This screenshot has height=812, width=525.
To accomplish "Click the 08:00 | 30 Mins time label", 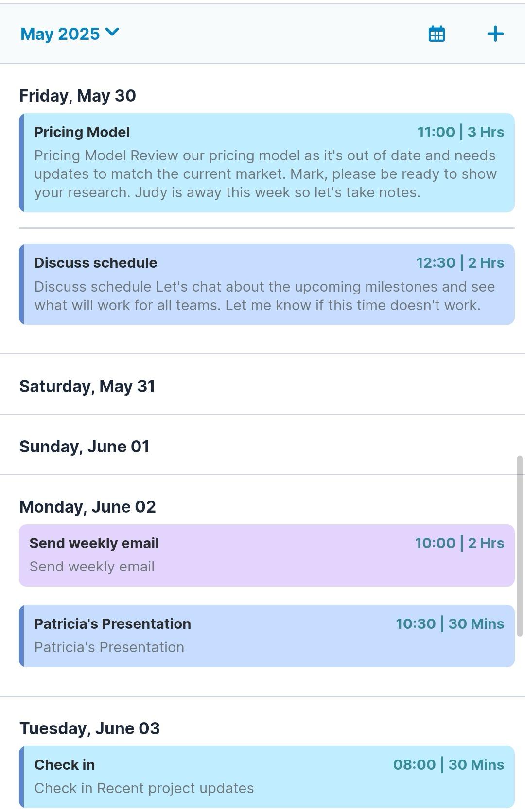I will 448,765.
